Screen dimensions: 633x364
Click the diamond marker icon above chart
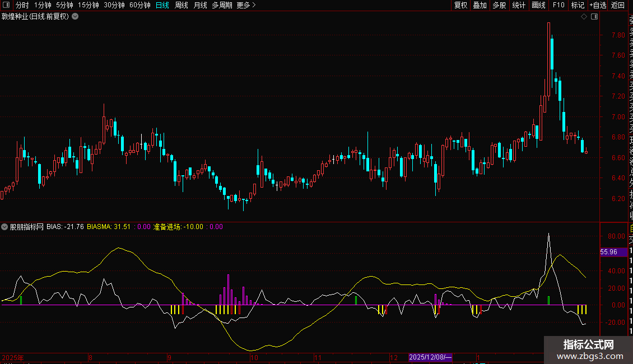(x=584, y=17)
